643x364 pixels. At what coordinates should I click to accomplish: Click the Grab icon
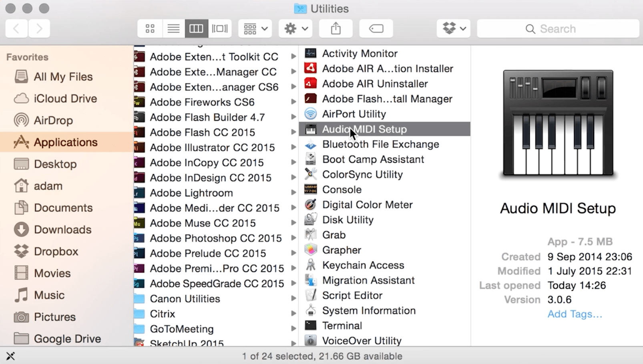coord(310,235)
